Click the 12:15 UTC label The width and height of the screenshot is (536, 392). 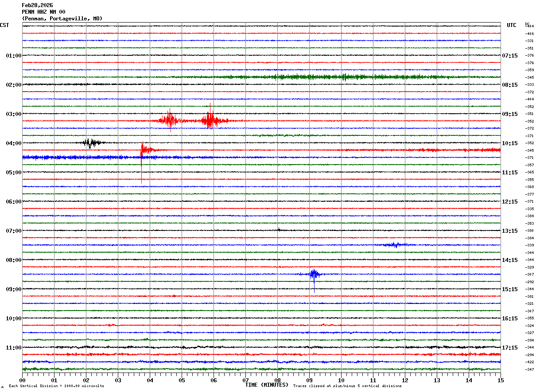510,202
